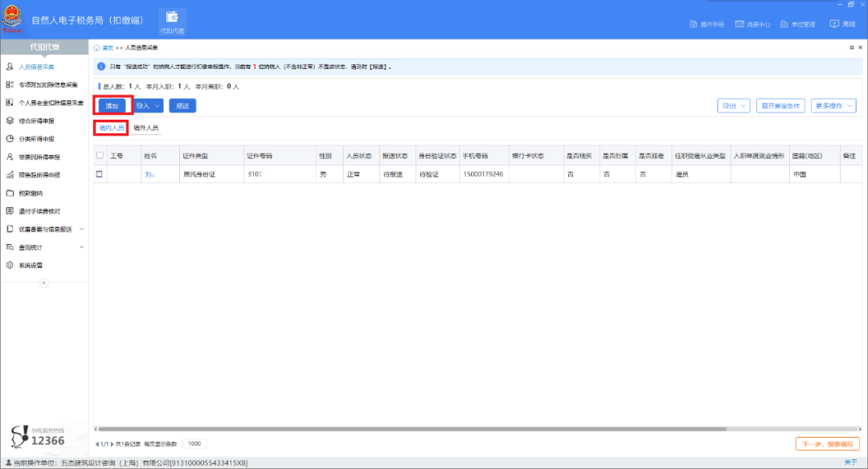This screenshot has width=868, height=469.
Task: Click the 任职受雇从业类型 column header
Action: click(x=700, y=156)
